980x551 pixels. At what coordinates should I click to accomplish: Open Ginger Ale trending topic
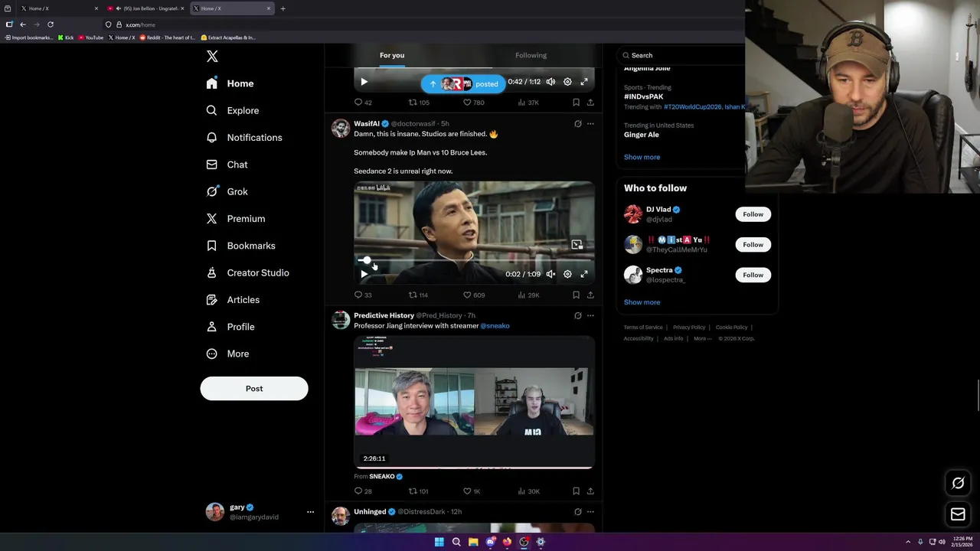(641, 135)
